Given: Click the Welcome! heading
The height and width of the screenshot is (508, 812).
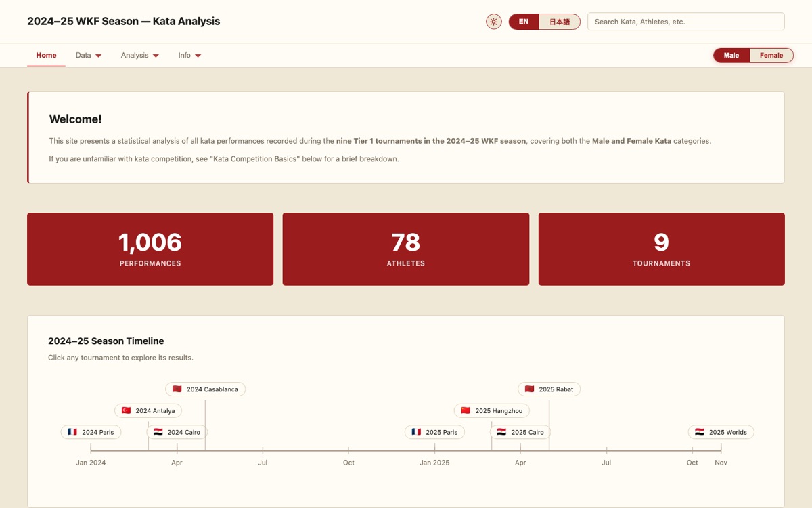Looking at the screenshot, I should point(76,119).
